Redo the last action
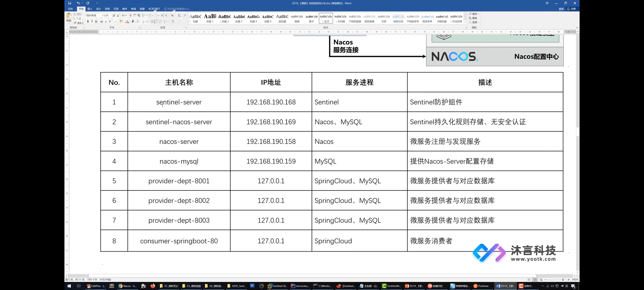 [x=88, y=3]
